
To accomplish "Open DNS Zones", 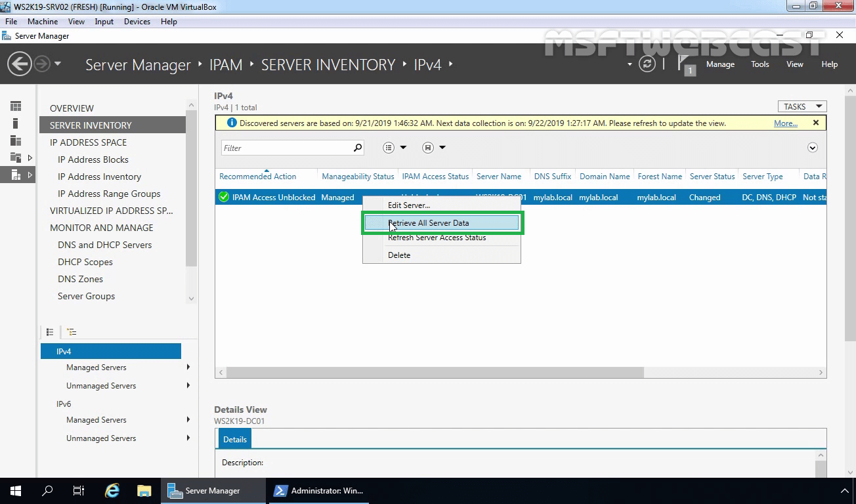I will tap(80, 279).
